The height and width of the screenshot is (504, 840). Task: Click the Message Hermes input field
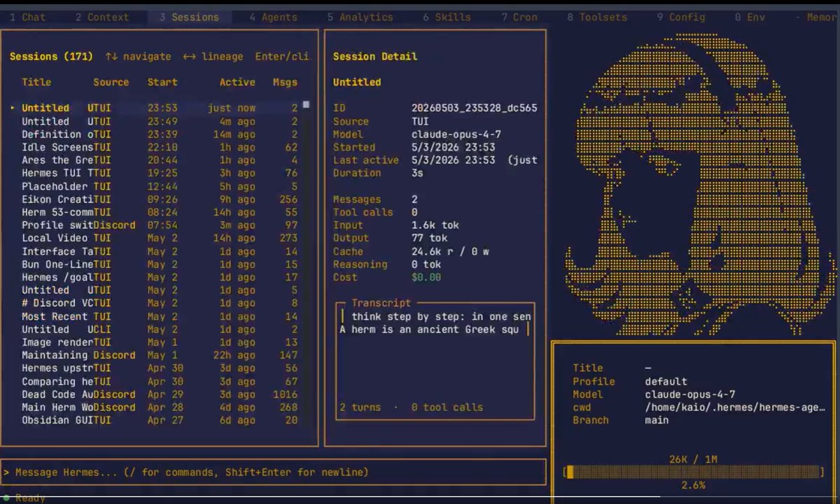pos(273,472)
